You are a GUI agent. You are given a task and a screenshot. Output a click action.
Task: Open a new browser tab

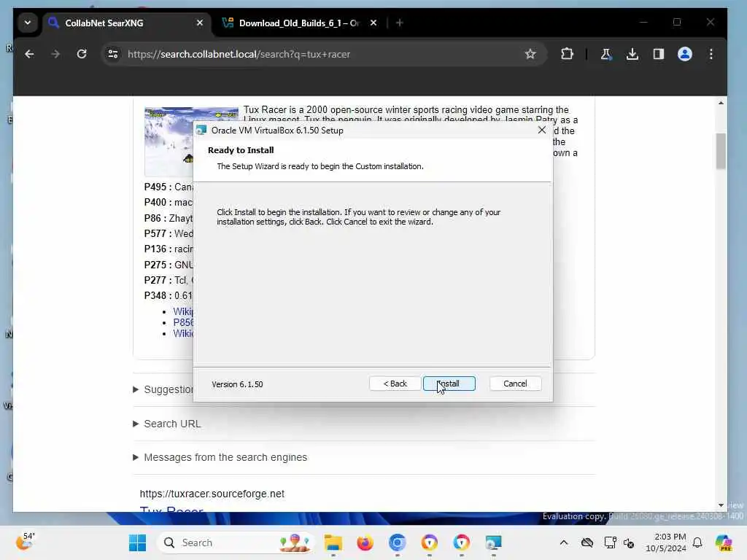(x=399, y=23)
